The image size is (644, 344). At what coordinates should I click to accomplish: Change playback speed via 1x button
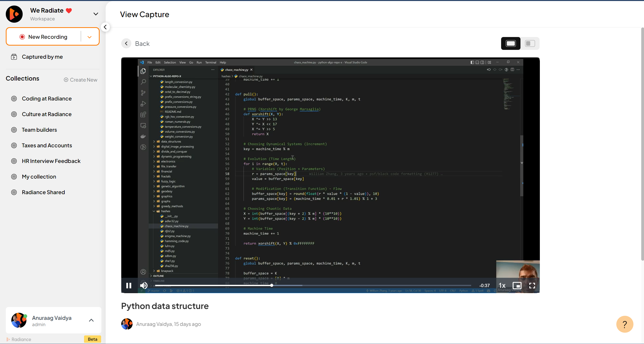pos(502,286)
